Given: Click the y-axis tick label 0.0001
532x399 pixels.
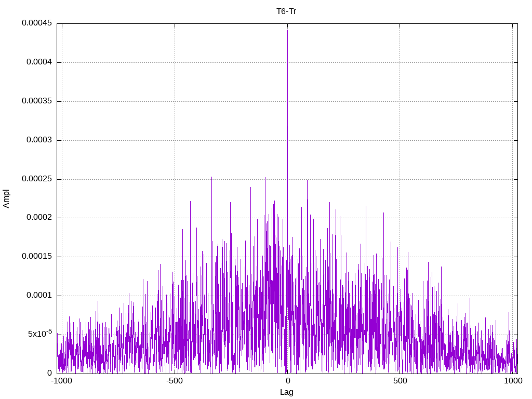Looking at the screenshot, I should point(39,296).
